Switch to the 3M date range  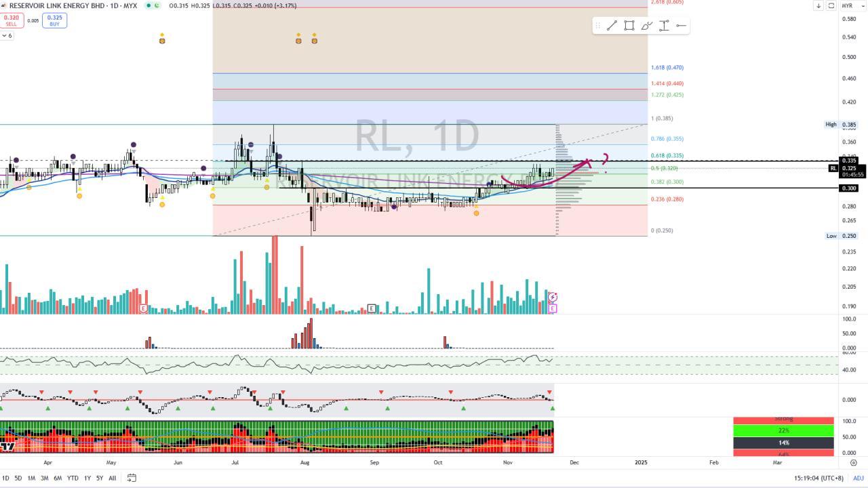[44, 478]
